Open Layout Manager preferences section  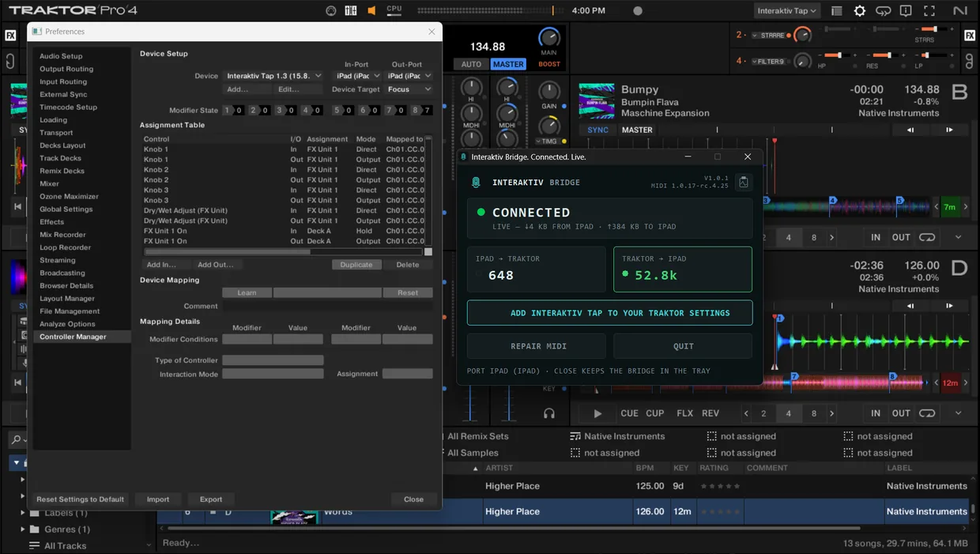pos(81,299)
